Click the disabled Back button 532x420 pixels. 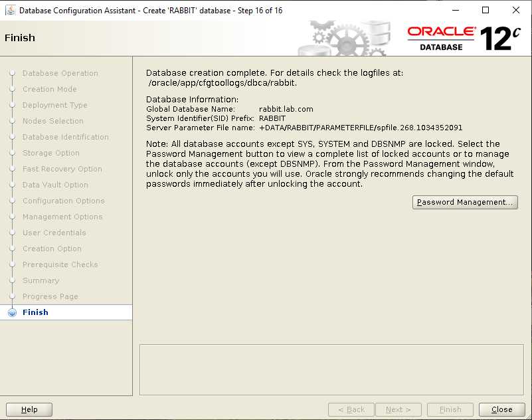[351, 409]
